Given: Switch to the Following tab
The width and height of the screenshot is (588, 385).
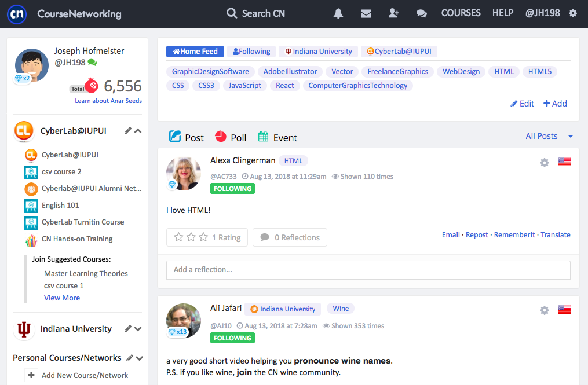Looking at the screenshot, I should (x=251, y=52).
